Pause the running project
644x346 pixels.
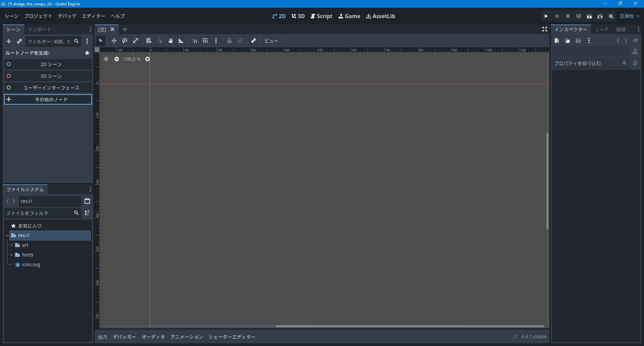[x=557, y=16]
